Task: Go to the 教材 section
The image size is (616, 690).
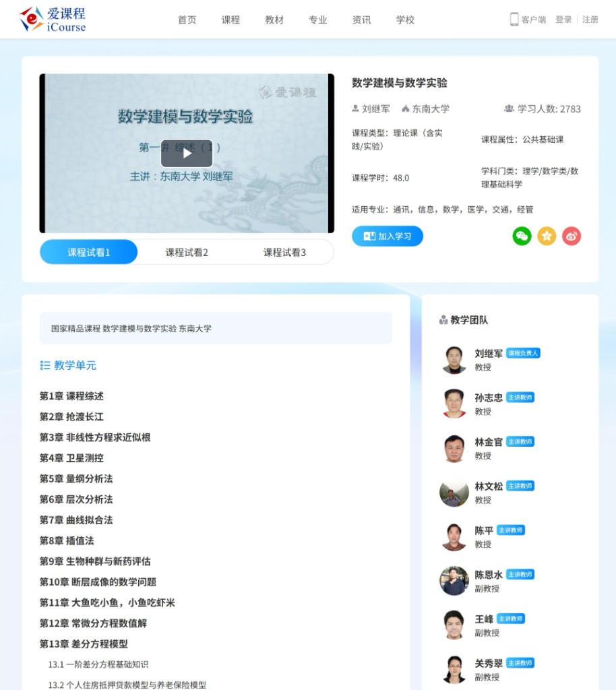Action: 274,20
